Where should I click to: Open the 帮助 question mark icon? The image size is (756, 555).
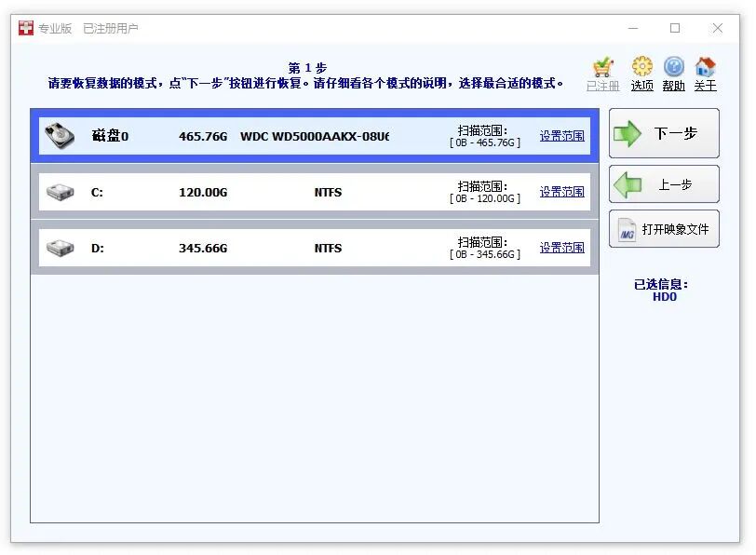(673, 66)
